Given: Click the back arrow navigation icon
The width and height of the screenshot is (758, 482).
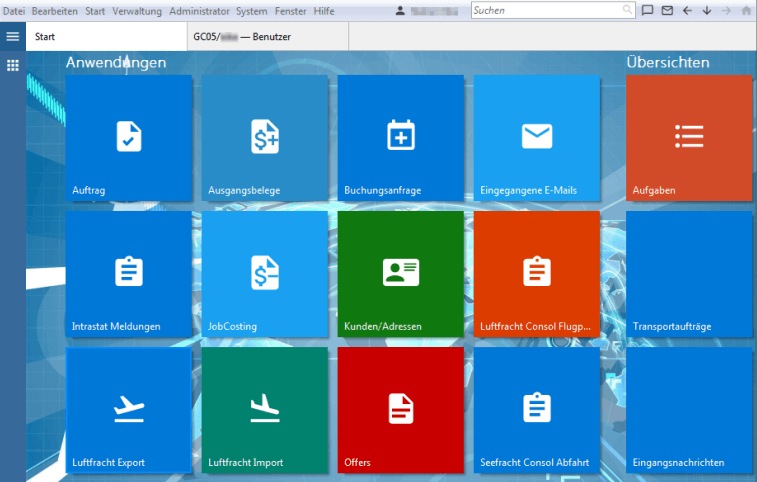Looking at the screenshot, I should click(687, 10).
